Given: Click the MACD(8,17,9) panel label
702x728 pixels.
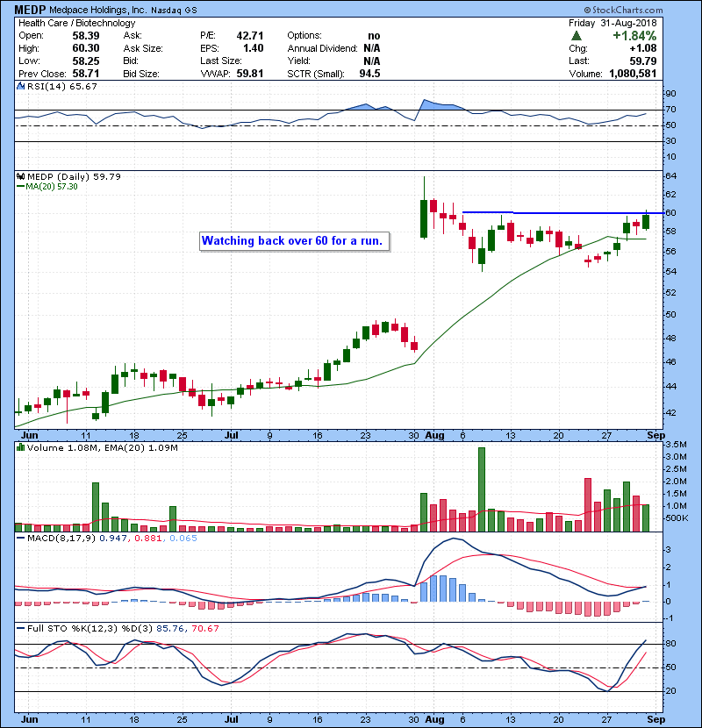Looking at the screenshot, I should (x=61, y=539).
